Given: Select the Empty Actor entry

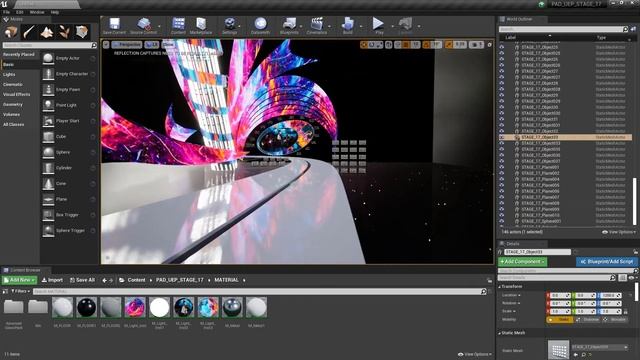Looking at the screenshot, I should pyautogui.click(x=68, y=58).
